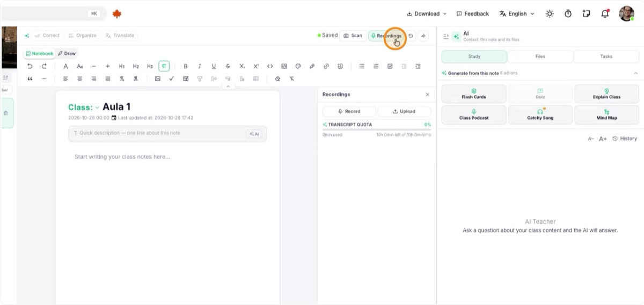Click the Correct AI action
The height and width of the screenshot is (305, 644).
point(47,35)
